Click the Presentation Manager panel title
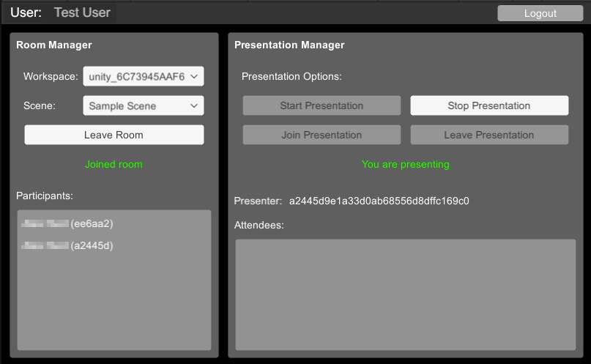 tap(289, 45)
